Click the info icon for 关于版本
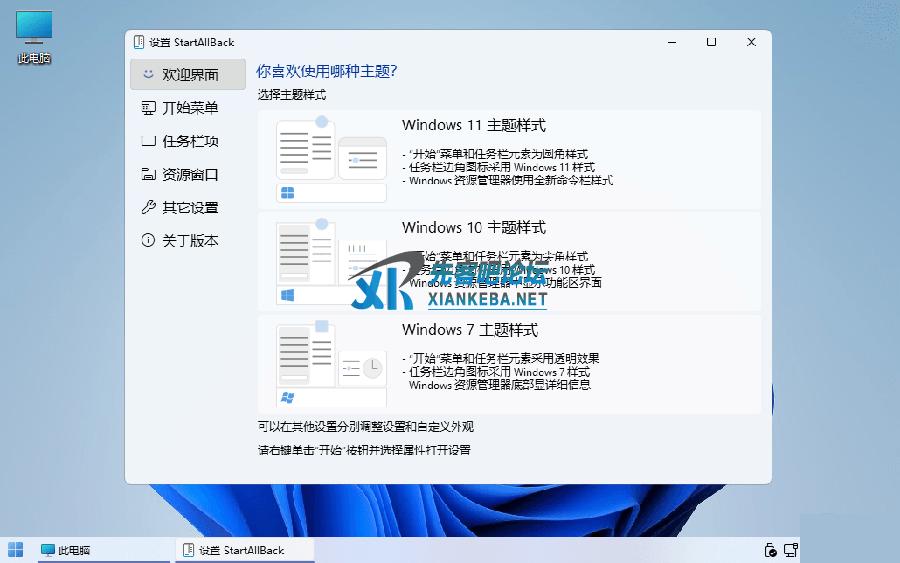900x563 pixels. 148,240
